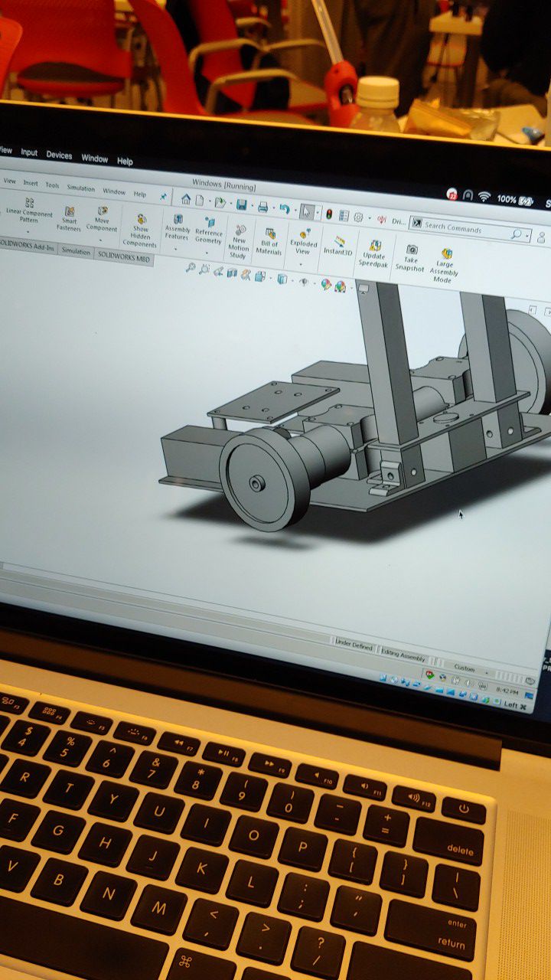Open the VM host Input menu
The width and height of the screenshot is (551, 980).
[x=29, y=152]
